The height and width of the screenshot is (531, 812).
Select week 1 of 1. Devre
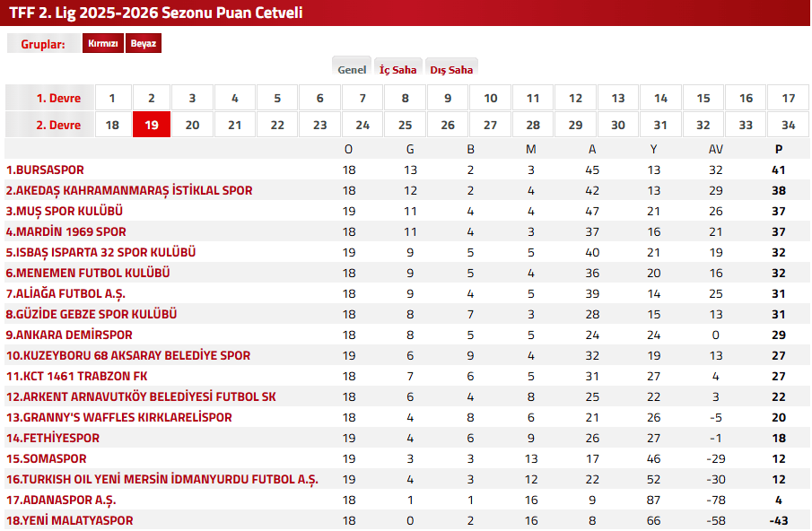pyautogui.click(x=111, y=98)
